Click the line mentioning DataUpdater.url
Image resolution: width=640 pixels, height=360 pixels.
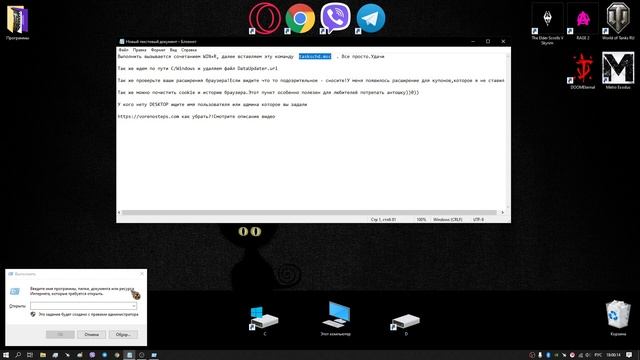198,69
